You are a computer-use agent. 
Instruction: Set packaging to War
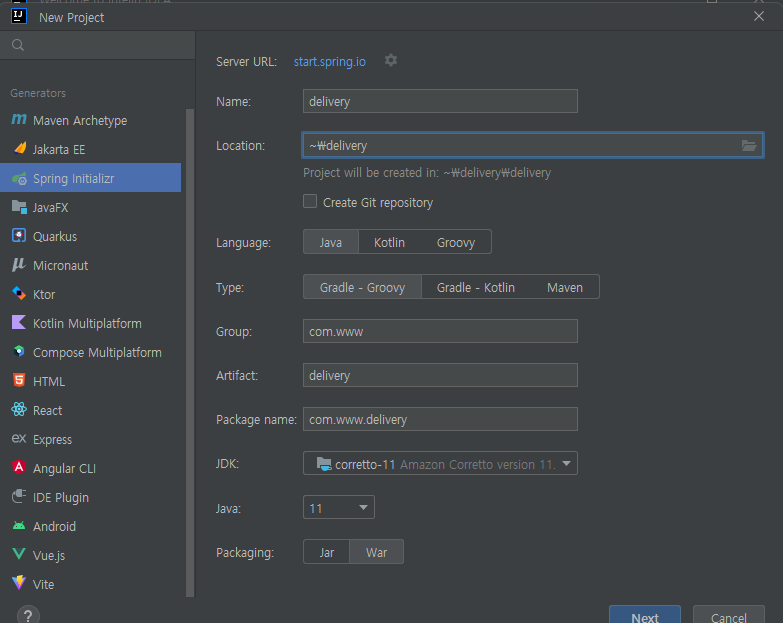pos(377,552)
